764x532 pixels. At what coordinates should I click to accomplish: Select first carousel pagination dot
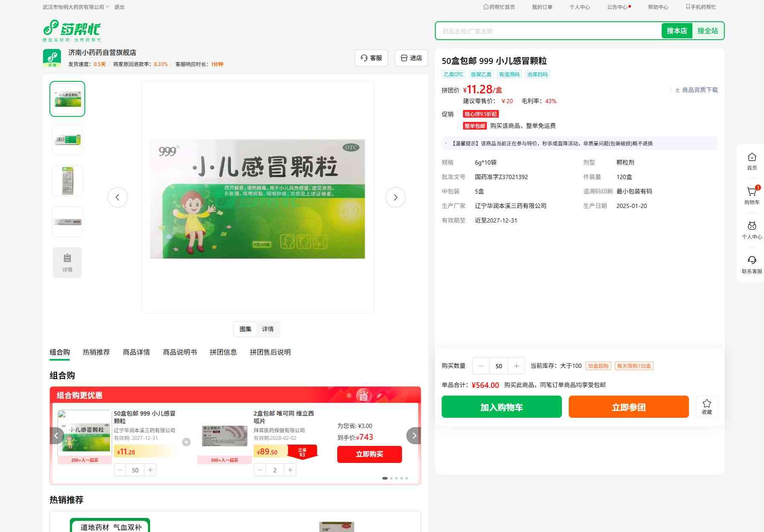[x=385, y=478]
